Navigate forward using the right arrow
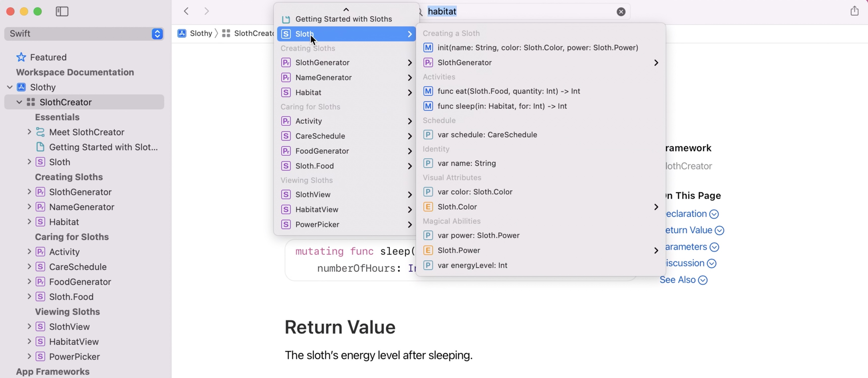868x378 pixels. (207, 11)
